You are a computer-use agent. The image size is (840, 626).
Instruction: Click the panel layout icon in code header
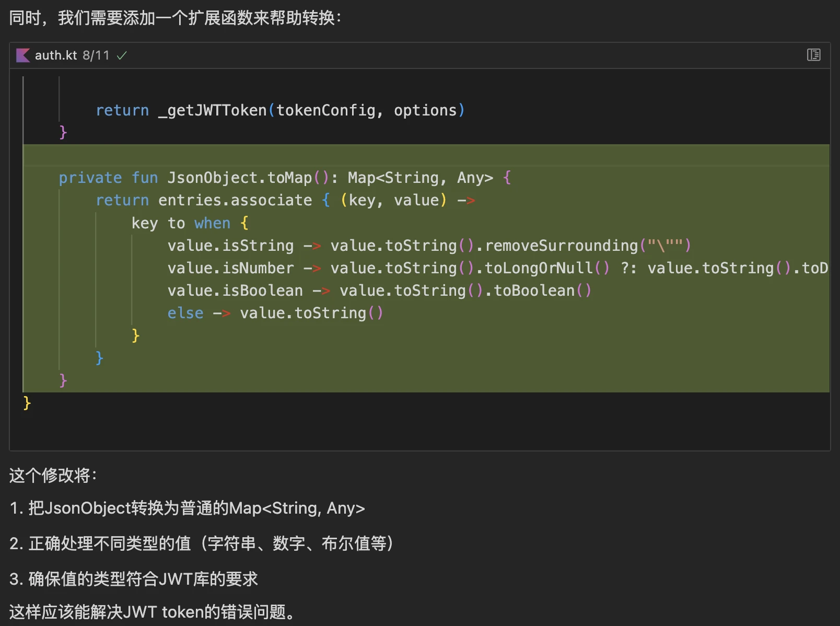(x=813, y=55)
